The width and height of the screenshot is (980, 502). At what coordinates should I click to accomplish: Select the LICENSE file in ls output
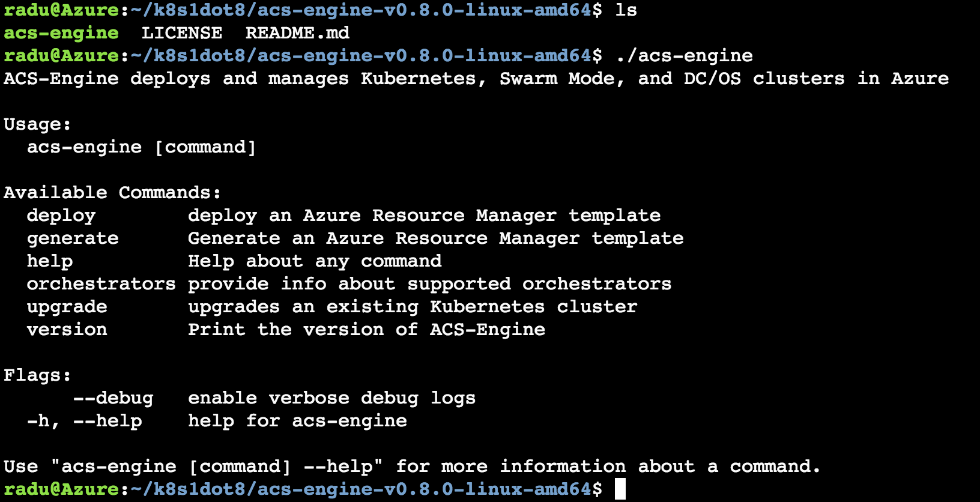[182, 33]
